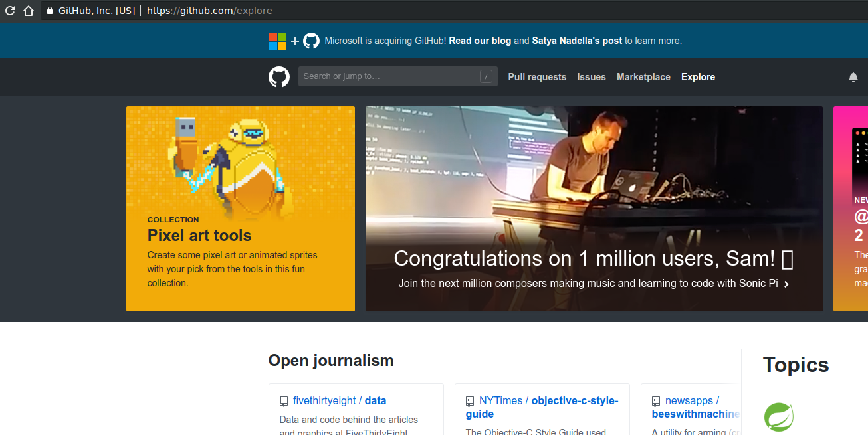Select Explore in header navigation
The height and width of the screenshot is (435, 868).
698,77
